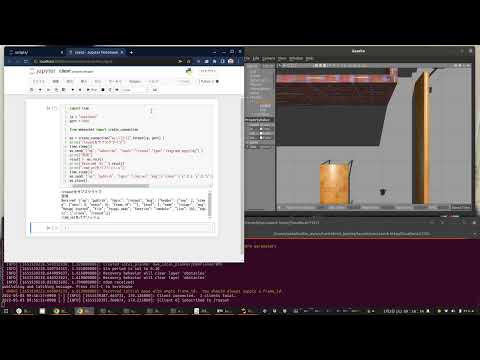480x360 pixels.
Task: Open the Widgets menu in Jupyter
Action: pyautogui.click(x=135, y=81)
